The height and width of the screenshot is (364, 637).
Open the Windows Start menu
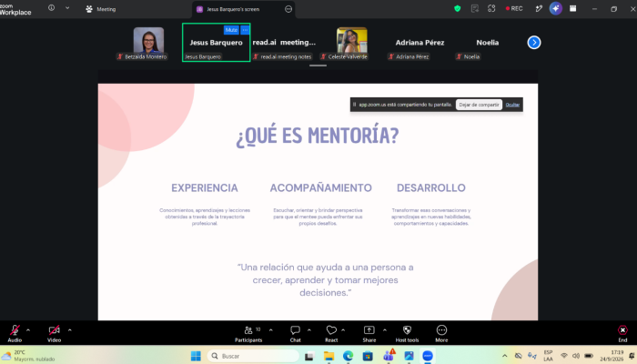(196, 356)
